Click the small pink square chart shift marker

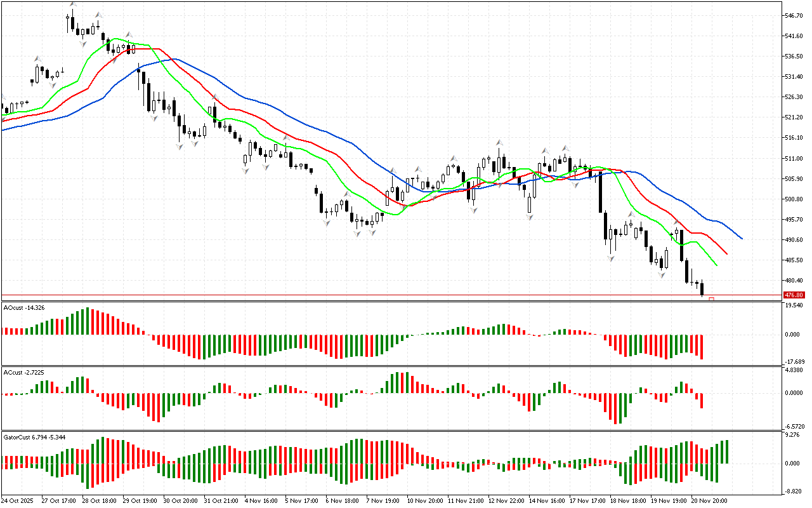coord(712,298)
